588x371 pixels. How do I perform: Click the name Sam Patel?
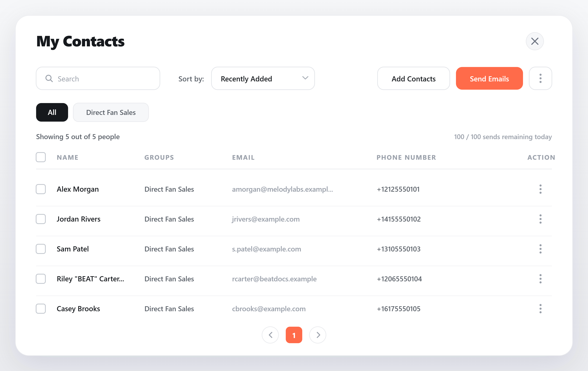[x=73, y=249]
